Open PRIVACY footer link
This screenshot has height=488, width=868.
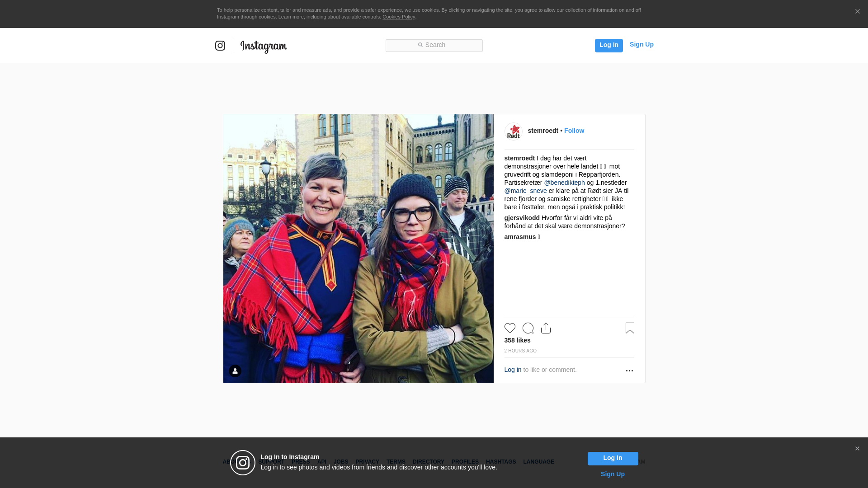point(367,462)
